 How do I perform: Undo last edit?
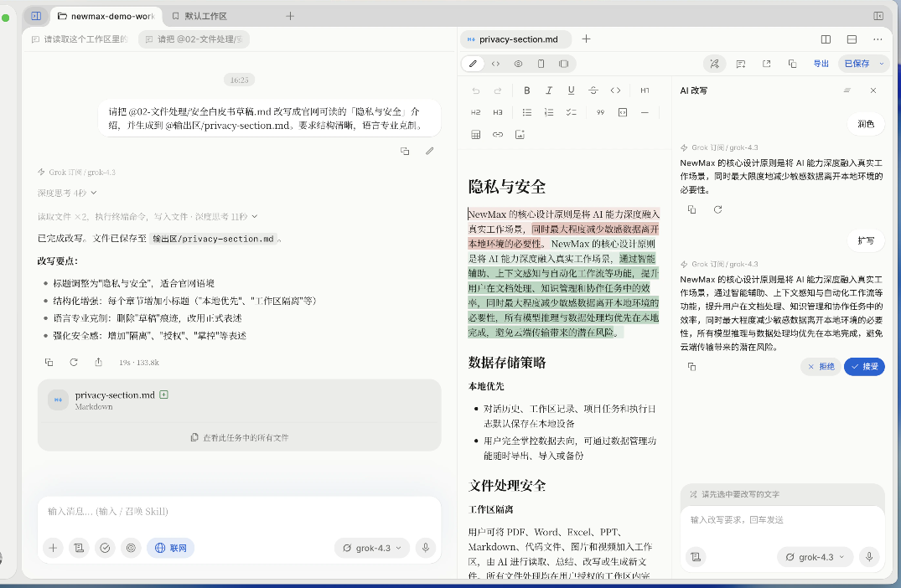[476, 90]
